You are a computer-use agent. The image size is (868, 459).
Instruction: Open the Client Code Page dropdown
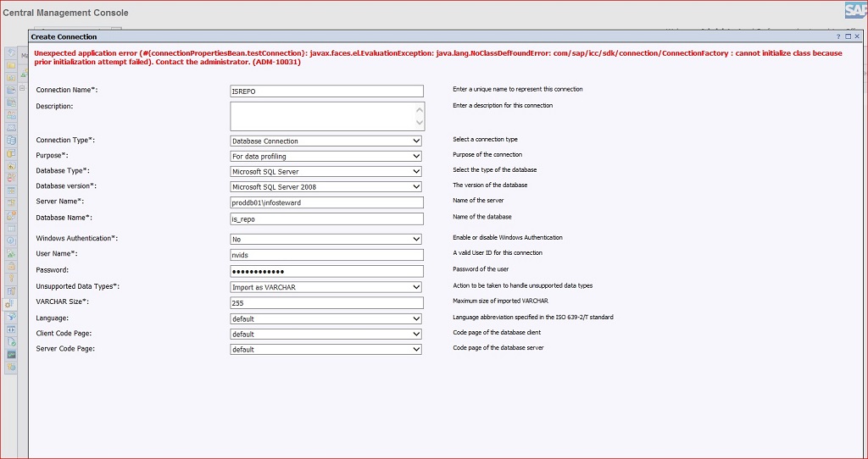tap(325, 335)
